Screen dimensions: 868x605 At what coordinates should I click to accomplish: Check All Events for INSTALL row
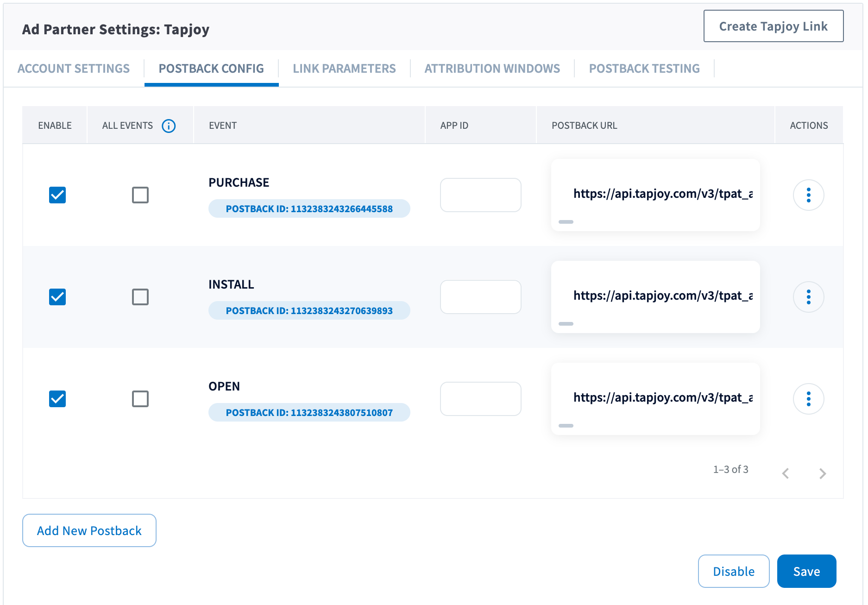click(140, 297)
